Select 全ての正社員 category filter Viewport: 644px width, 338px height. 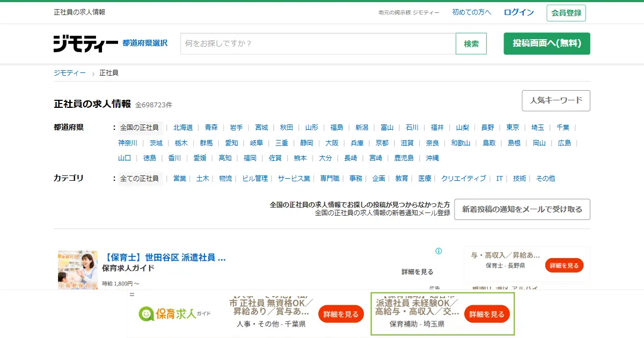(140, 179)
